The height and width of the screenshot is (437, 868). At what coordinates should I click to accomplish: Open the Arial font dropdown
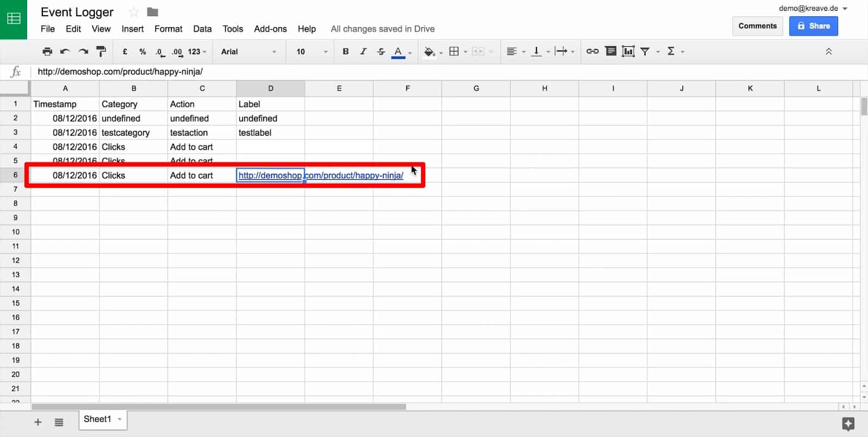pyautogui.click(x=248, y=52)
